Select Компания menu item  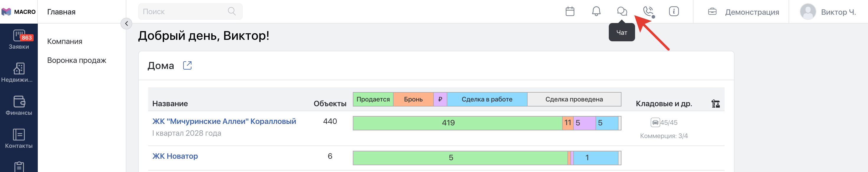click(x=65, y=41)
